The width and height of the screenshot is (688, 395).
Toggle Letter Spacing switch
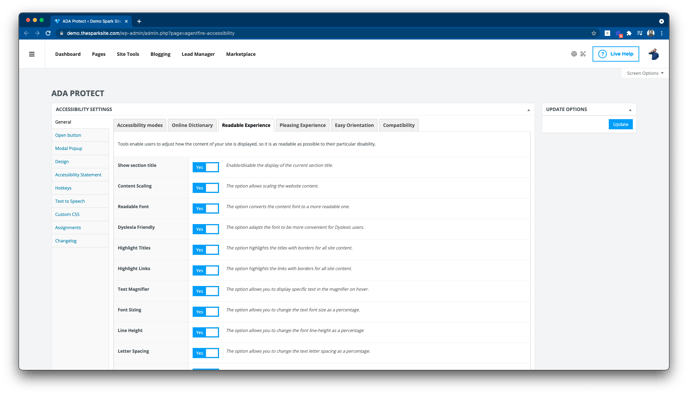[205, 353]
